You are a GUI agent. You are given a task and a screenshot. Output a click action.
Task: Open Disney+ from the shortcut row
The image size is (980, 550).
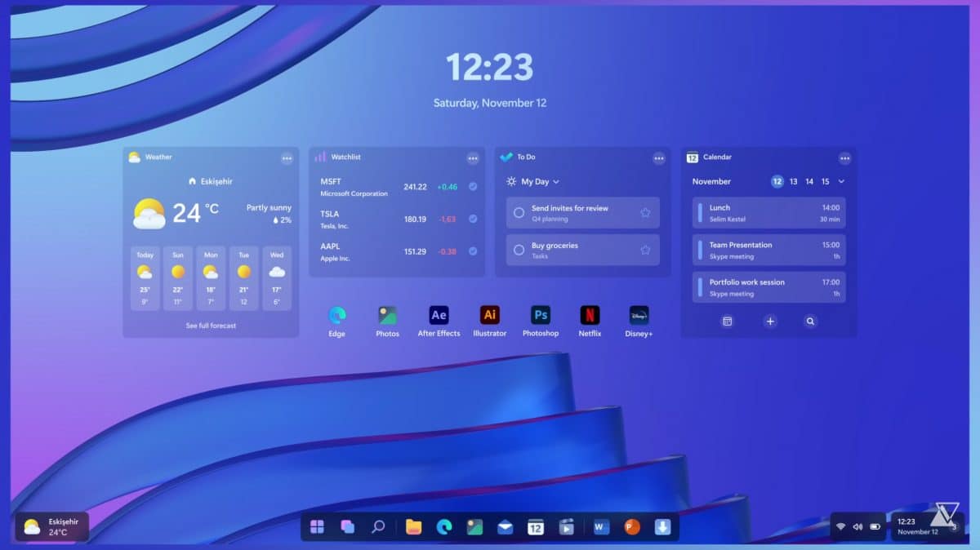pyautogui.click(x=638, y=315)
